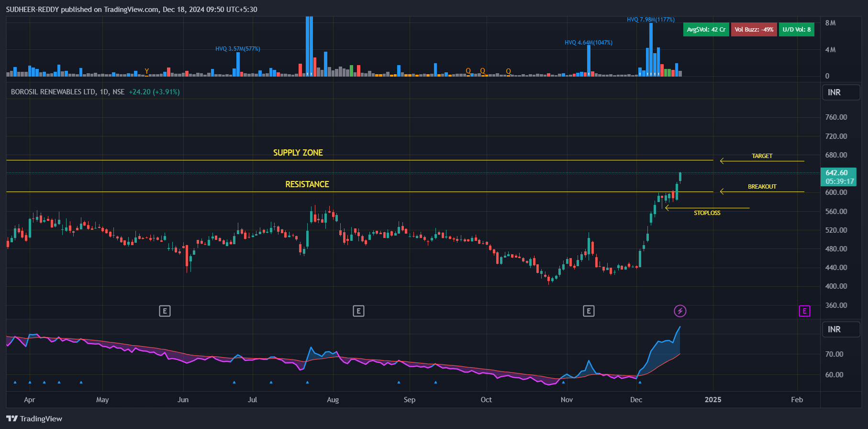
Task: Open the INR currency button on price pane
Action: tap(841, 92)
